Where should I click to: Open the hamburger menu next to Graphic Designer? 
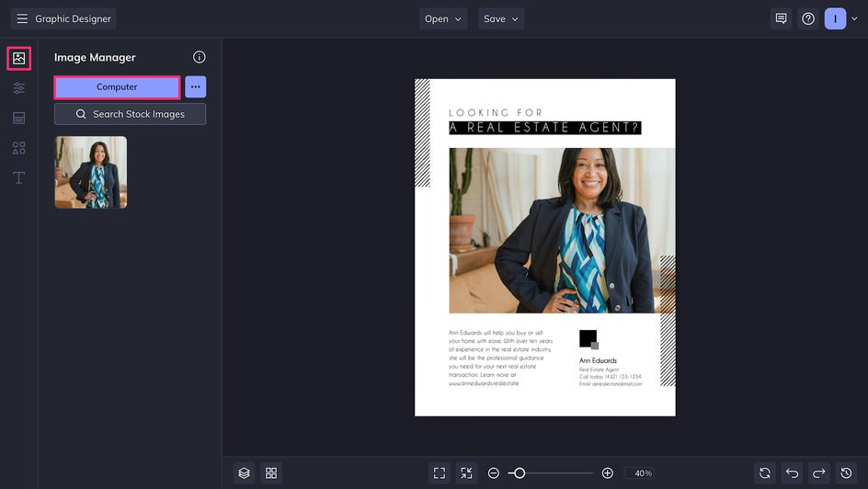(x=22, y=18)
